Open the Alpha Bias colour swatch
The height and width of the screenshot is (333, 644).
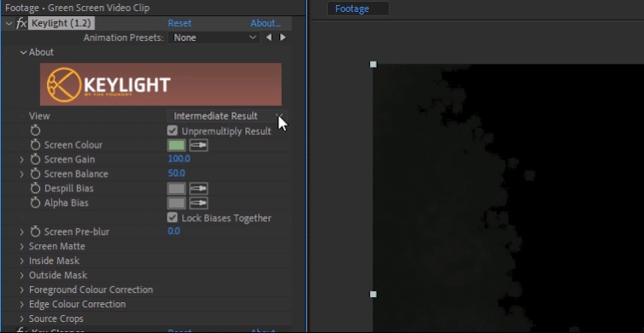[x=177, y=203]
